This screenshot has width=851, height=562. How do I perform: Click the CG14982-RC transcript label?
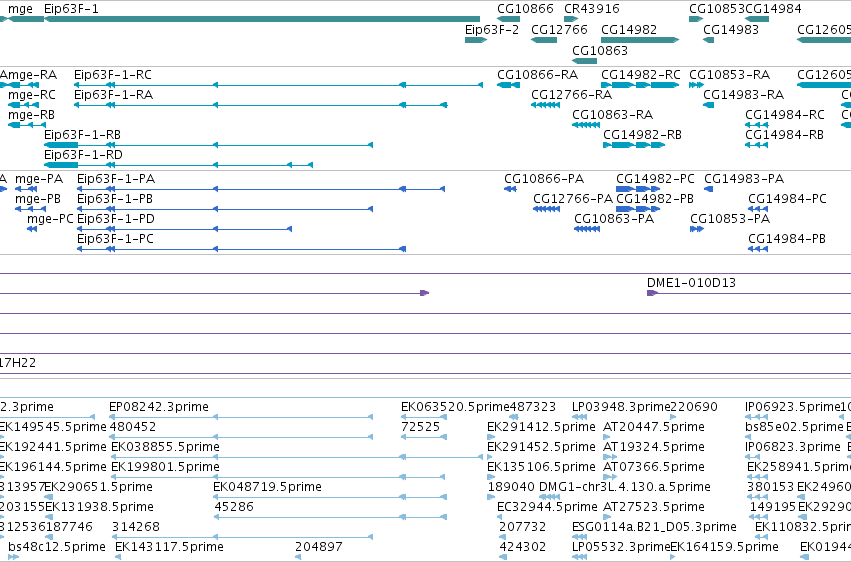[641, 75]
